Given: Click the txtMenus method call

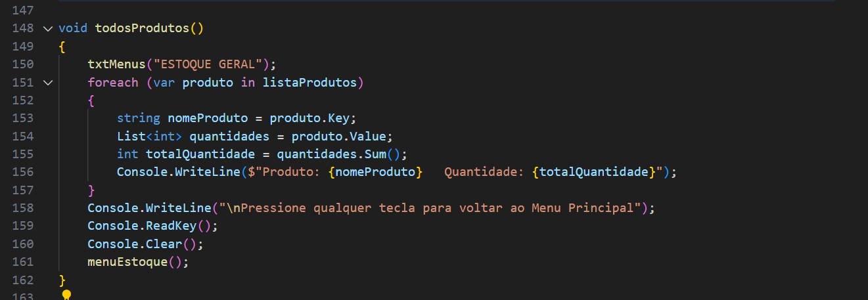Looking at the screenshot, I should click(x=116, y=64).
